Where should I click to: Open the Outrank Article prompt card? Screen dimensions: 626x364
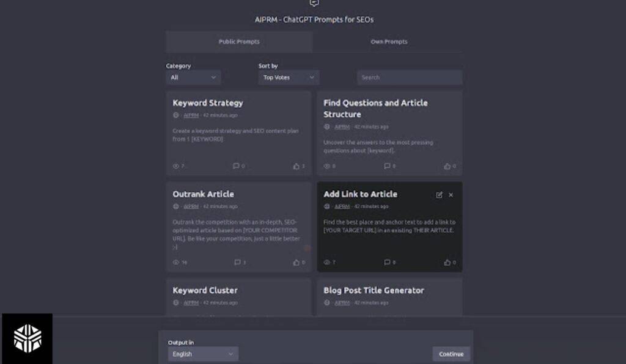click(239, 227)
